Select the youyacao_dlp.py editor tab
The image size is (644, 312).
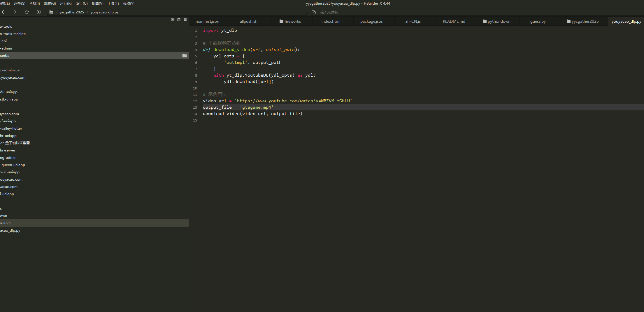click(x=626, y=21)
